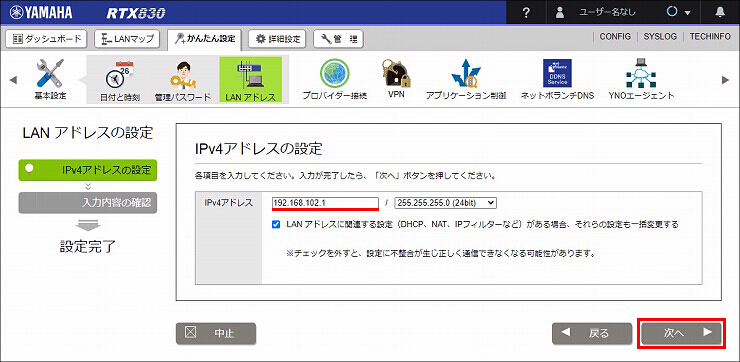Open the 管理 tab
740x362 pixels.
(x=338, y=39)
